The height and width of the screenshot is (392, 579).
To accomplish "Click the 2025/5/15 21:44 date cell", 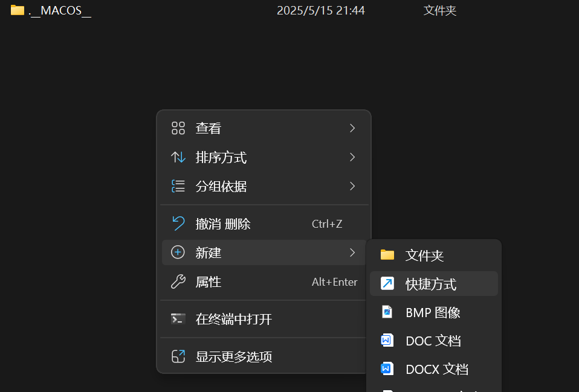I will pyautogui.click(x=320, y=11).
